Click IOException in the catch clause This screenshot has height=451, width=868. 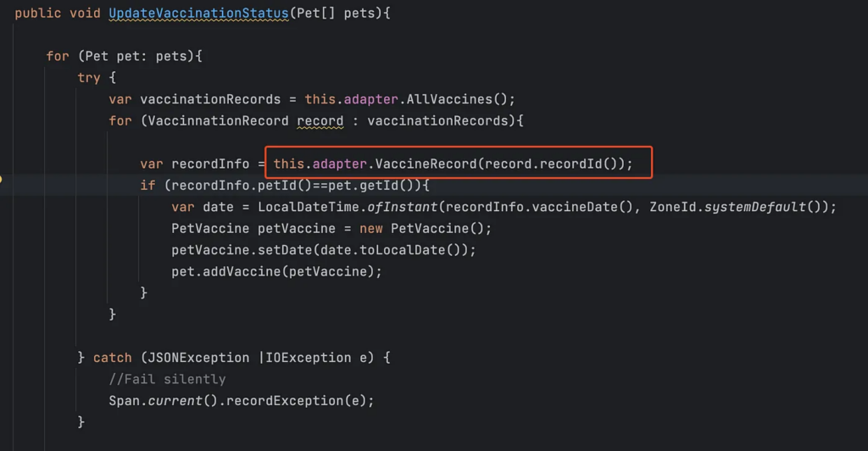[309, 359]
